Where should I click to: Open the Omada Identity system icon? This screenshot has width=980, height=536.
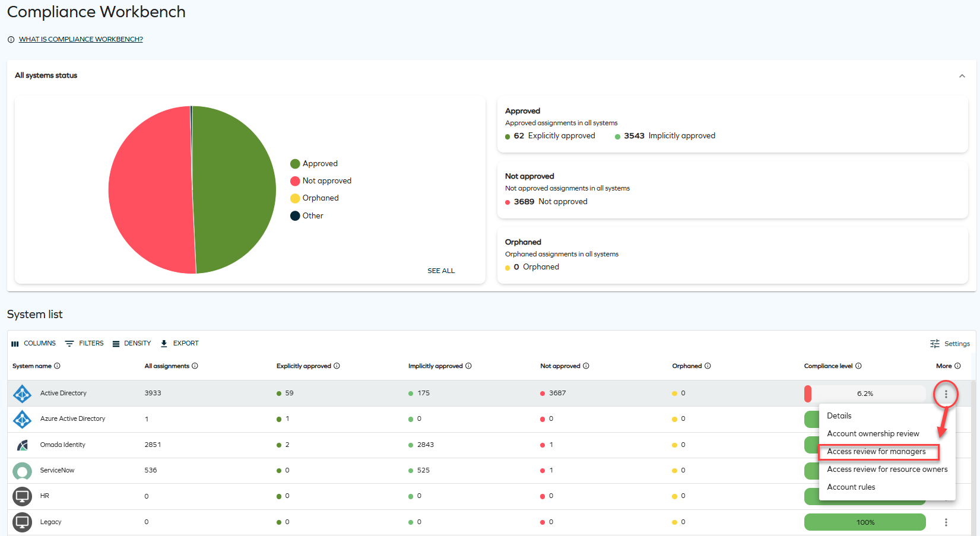22,445
